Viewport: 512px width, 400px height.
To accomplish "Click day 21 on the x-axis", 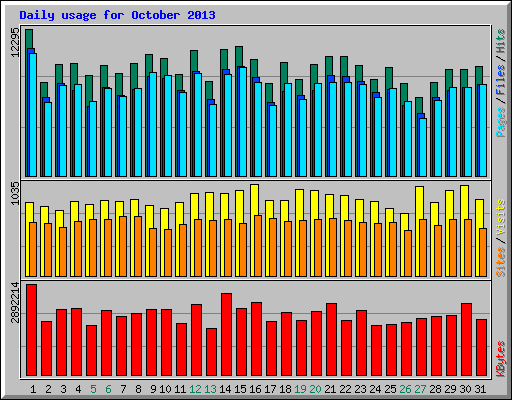I will tap(330, 389).
